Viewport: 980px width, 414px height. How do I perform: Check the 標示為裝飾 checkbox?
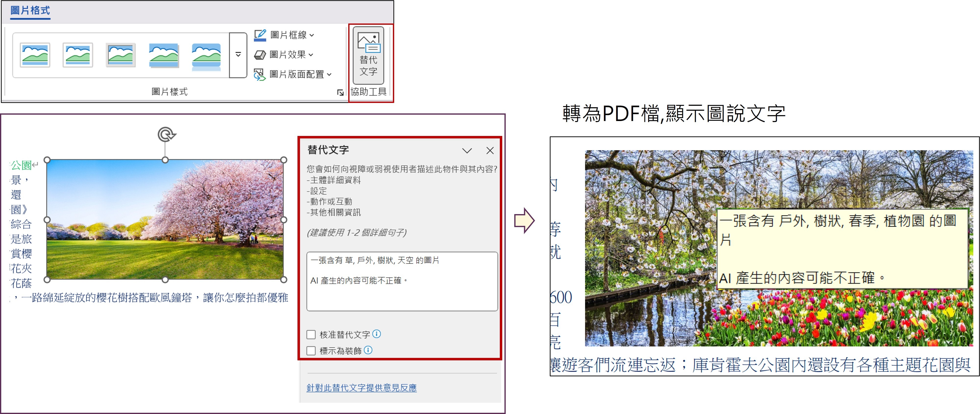(311, 351)
